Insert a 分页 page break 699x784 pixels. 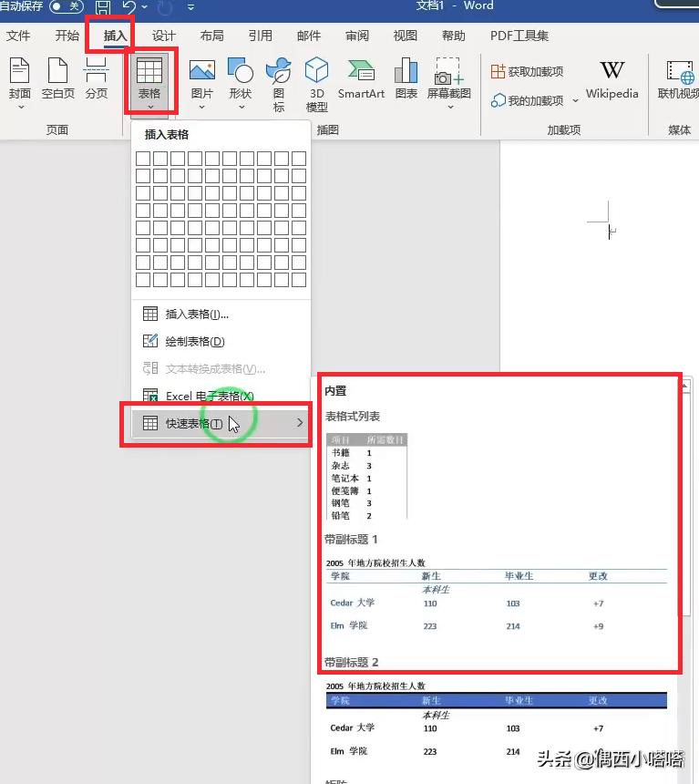click(x=97, y=78)
